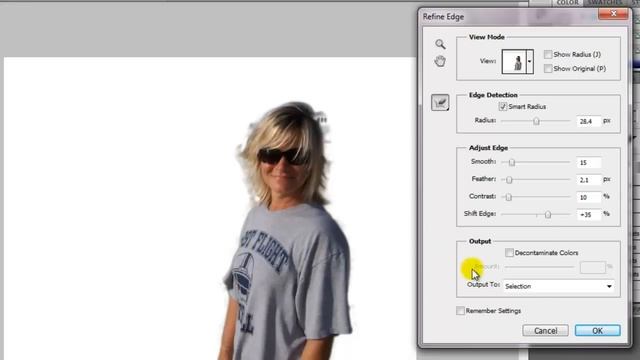Viewport: 640px width, 360px height.
Task: Close the Refine Edge dialog
Action: pos(613,14)
